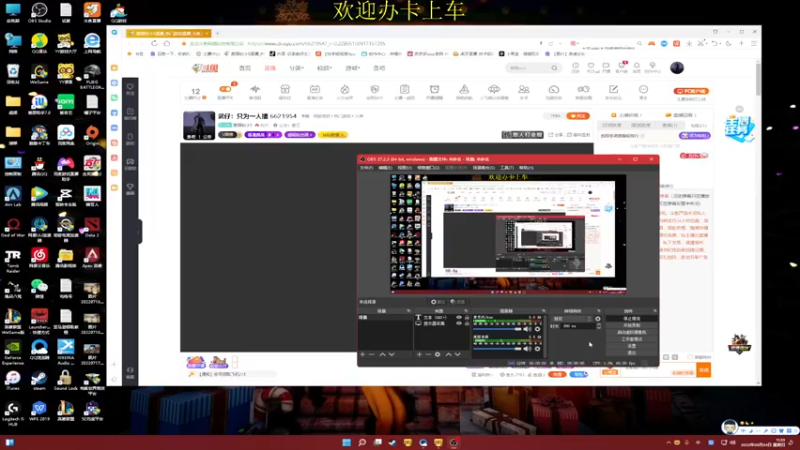Toggle visibility of the display capture source
The image size is (800, 450).
tap(459, 323)
